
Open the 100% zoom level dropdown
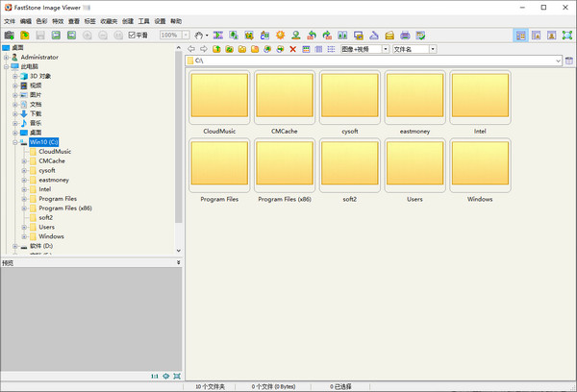tap(186, 36)
